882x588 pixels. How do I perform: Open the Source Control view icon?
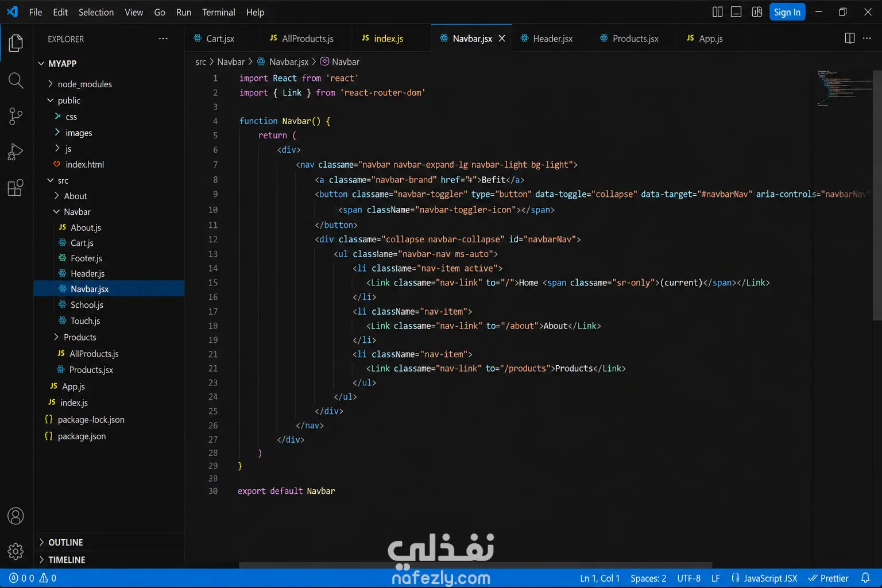[x=16, y=117]
